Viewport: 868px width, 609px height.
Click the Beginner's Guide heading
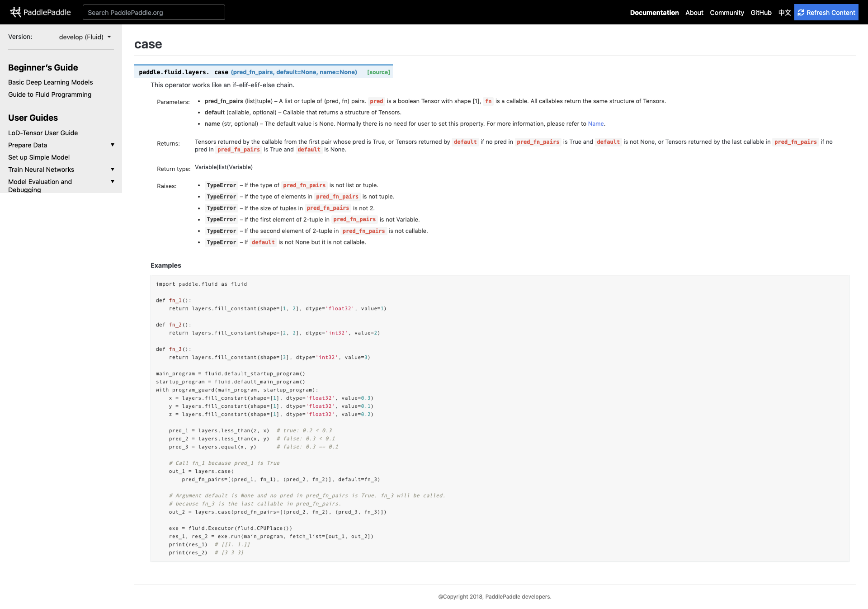(43, 67)
